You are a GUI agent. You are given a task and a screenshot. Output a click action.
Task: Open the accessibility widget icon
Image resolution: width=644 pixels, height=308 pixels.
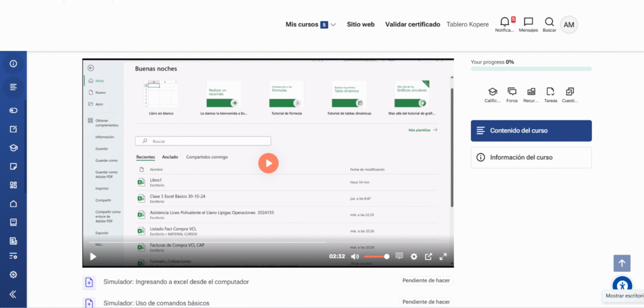point(622,285)
